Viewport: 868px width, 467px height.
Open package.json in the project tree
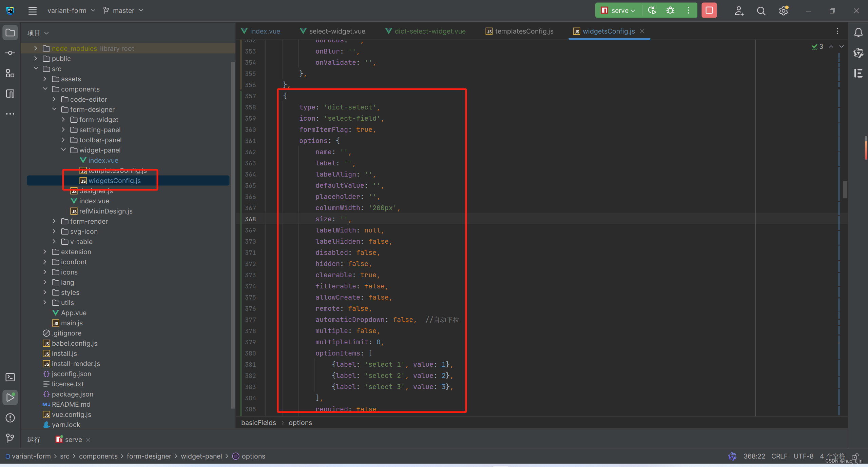click(x=72, y=394)
